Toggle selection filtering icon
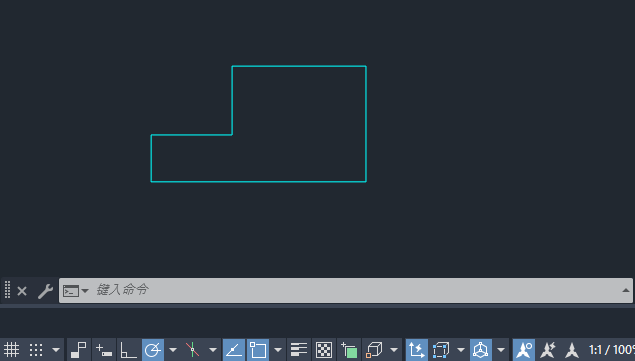This screenshot has width=635, height=361. (x=441, y=350)
